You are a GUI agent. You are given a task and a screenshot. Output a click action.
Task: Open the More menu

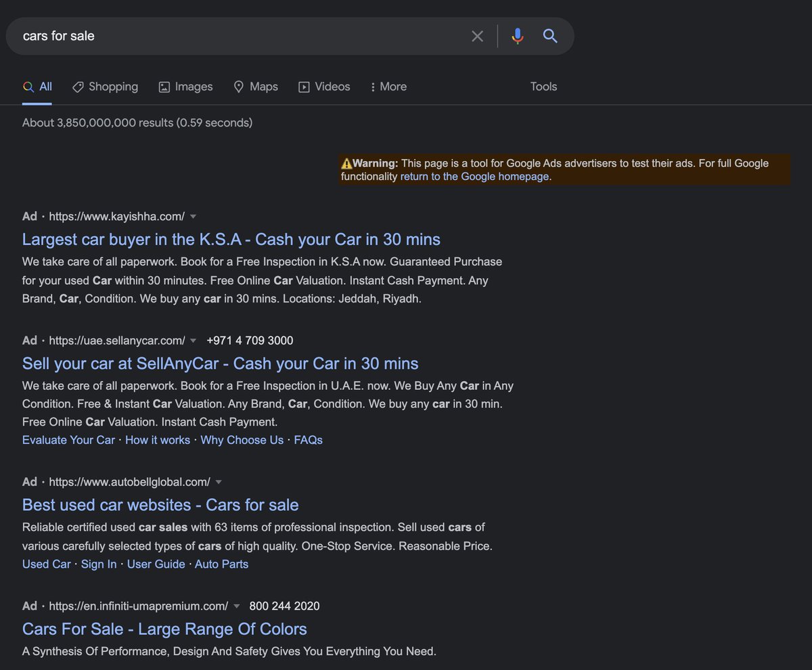click(x=388, y=87)
